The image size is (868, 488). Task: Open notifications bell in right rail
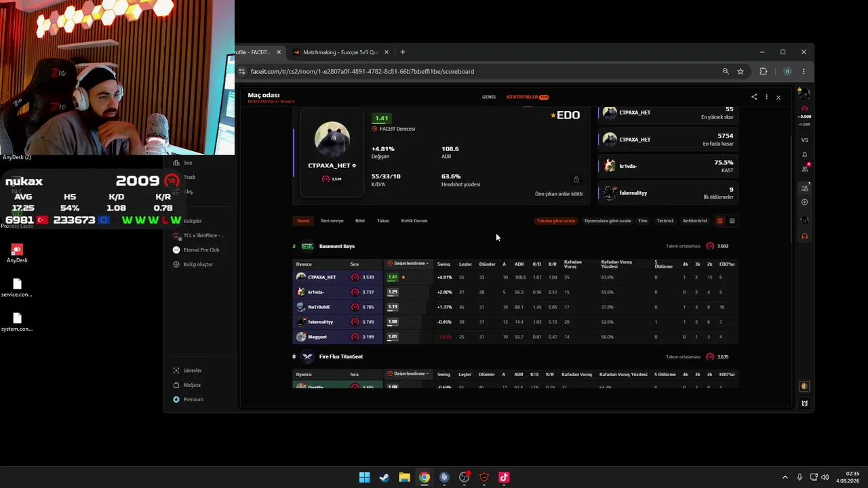tap(805, 155)
